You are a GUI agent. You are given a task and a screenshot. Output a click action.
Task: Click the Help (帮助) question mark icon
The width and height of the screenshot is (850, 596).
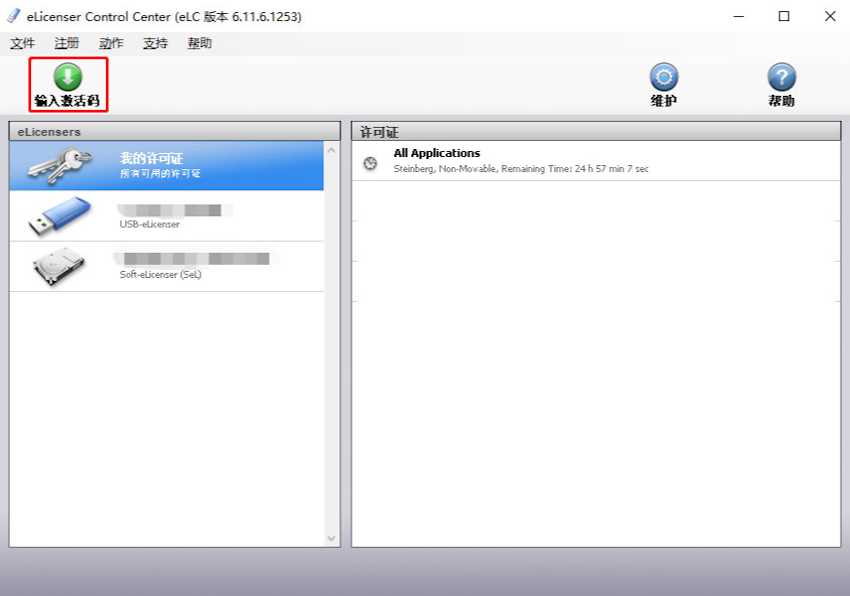click(x=781, y=77)
